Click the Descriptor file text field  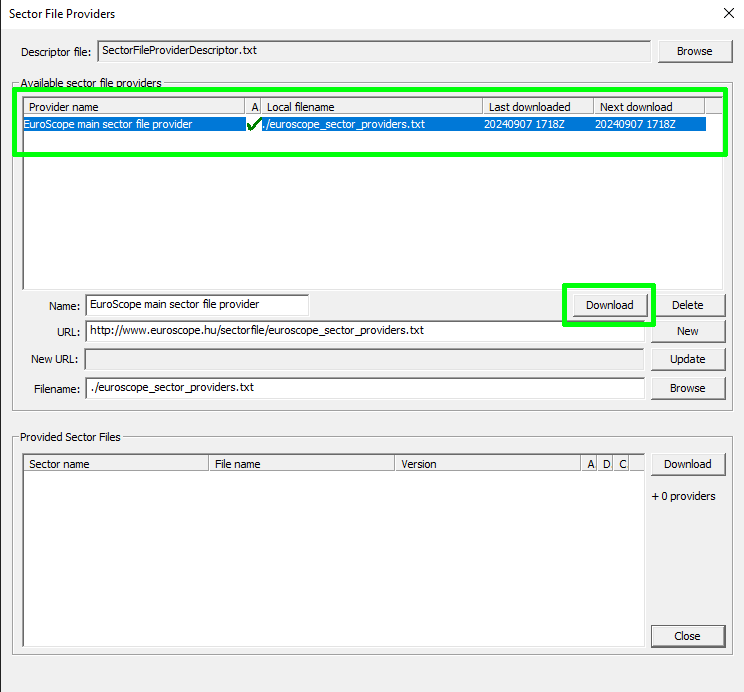pos(374,51)
